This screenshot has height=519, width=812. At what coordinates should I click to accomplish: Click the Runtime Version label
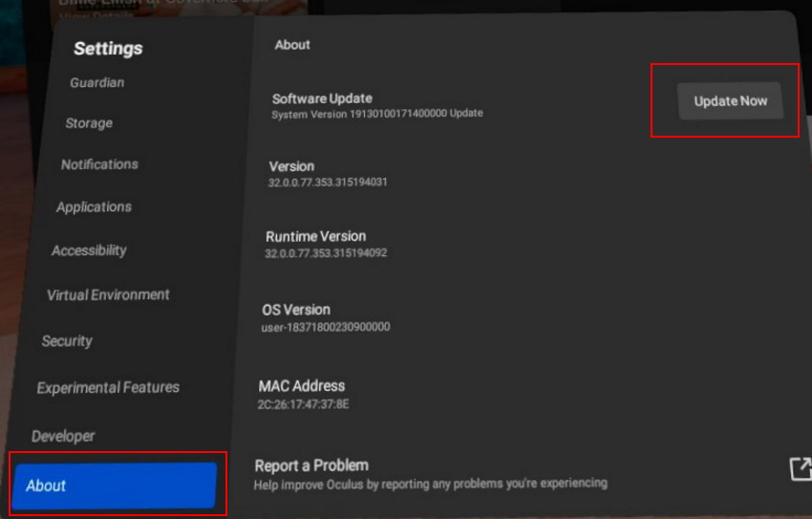(316, 236)
